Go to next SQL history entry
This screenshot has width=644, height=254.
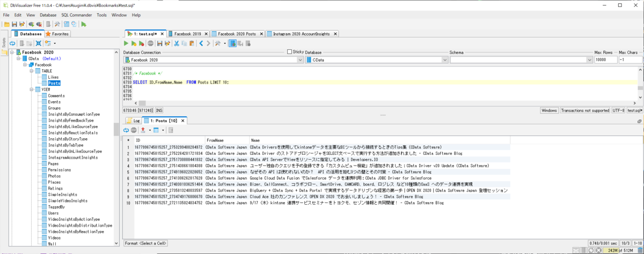[x=209, y=43]
